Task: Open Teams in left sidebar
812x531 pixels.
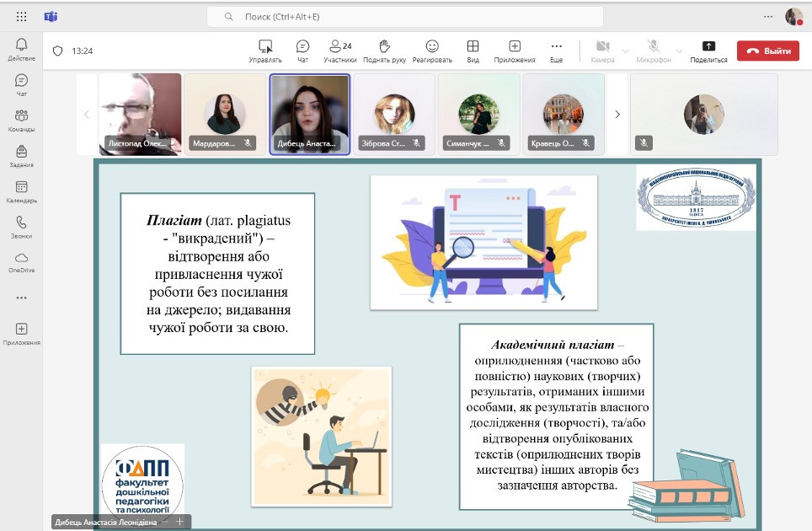Action: tap(21, 120)
